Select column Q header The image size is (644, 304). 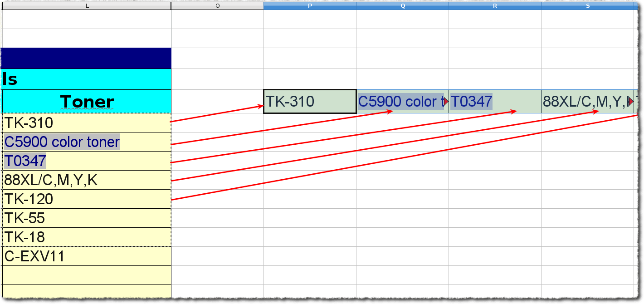tap(402, 6)
